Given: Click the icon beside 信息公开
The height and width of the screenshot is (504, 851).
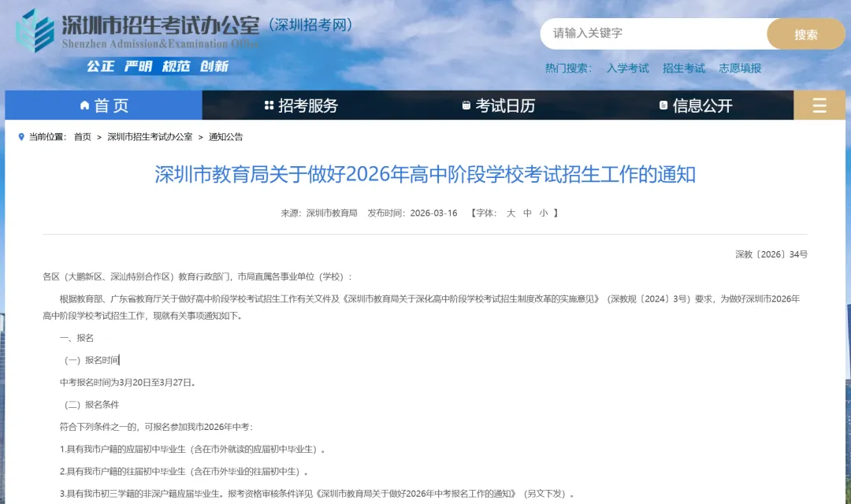Looking at the screenshot, I should tap(662, 105).
